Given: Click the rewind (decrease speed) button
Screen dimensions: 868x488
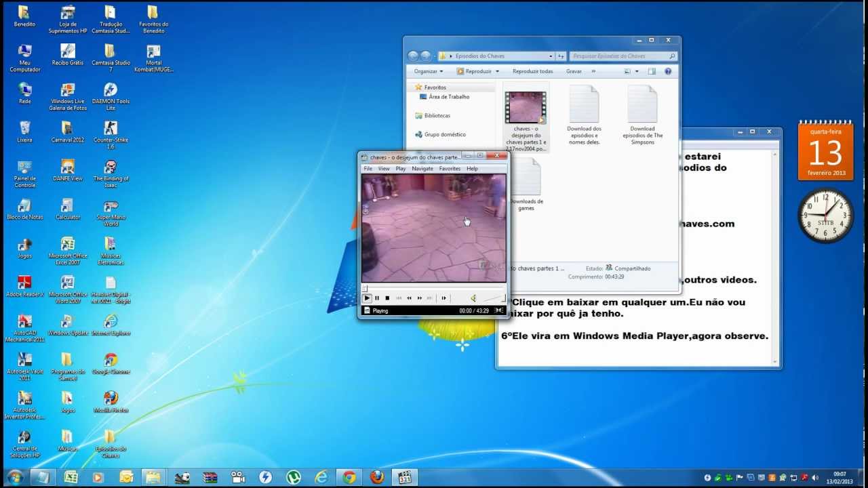Looking at the screenshot, I should coord(409,298).
